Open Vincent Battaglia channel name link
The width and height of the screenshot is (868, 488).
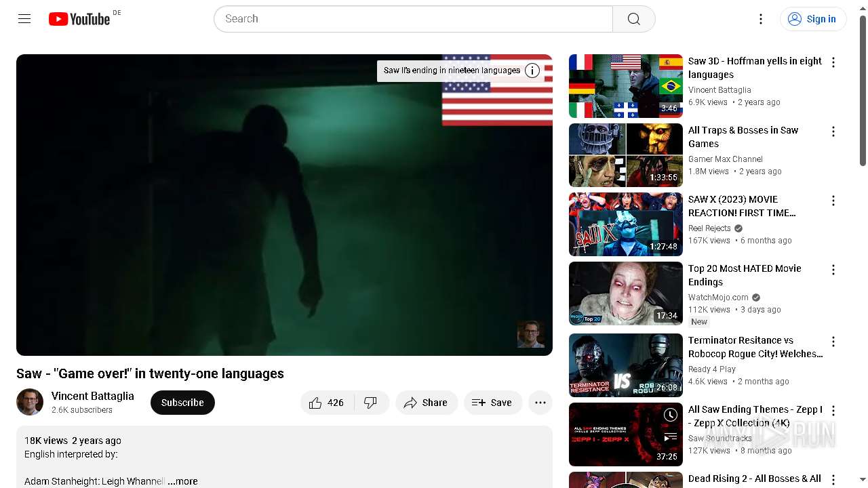93,396
